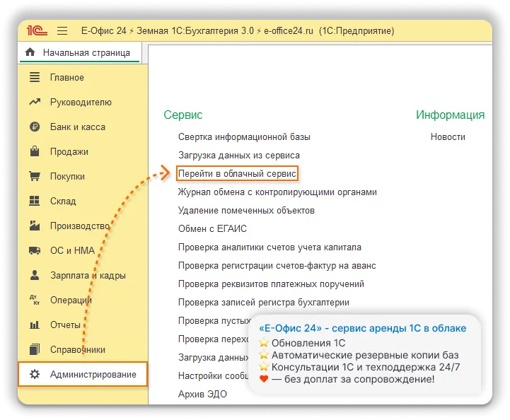Click the Банк и касса ruble icon
This screenshot has height=420, width=510.
tap(34, 127)
